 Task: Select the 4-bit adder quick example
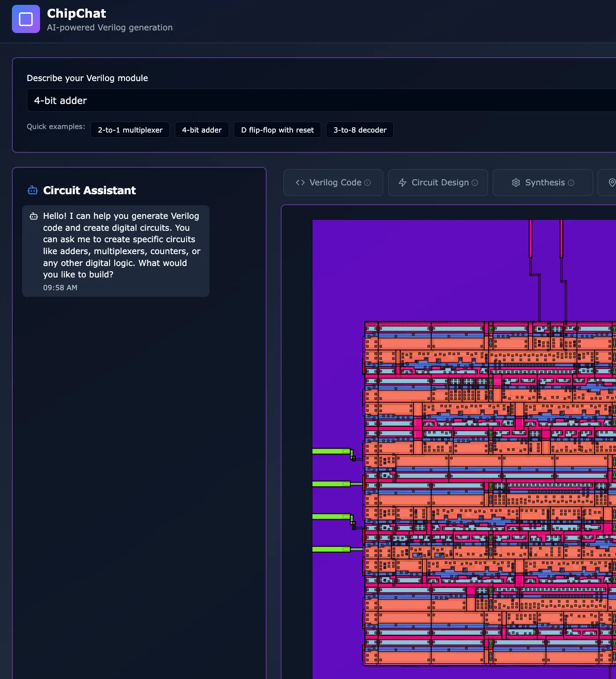(x=202, y=129)
